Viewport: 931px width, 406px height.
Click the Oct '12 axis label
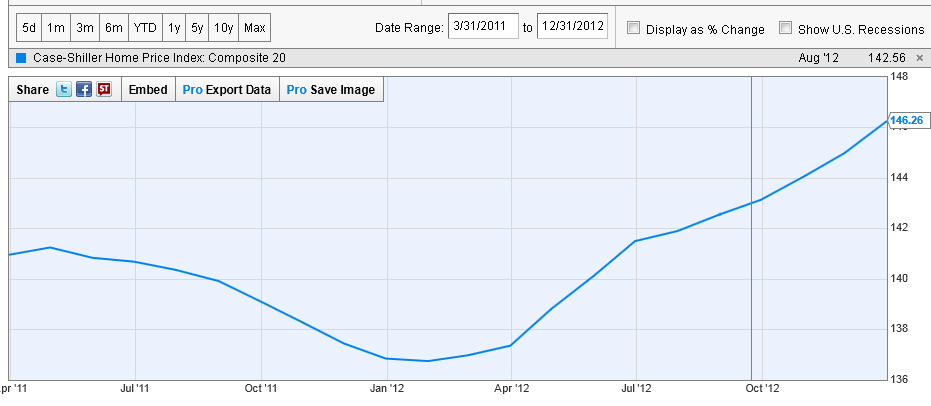[762, 389]
